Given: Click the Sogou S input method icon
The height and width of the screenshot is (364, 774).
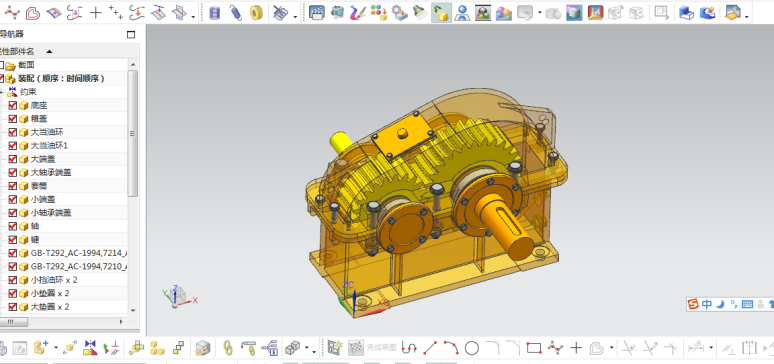Looking at the screenshot, I should 694,304.
